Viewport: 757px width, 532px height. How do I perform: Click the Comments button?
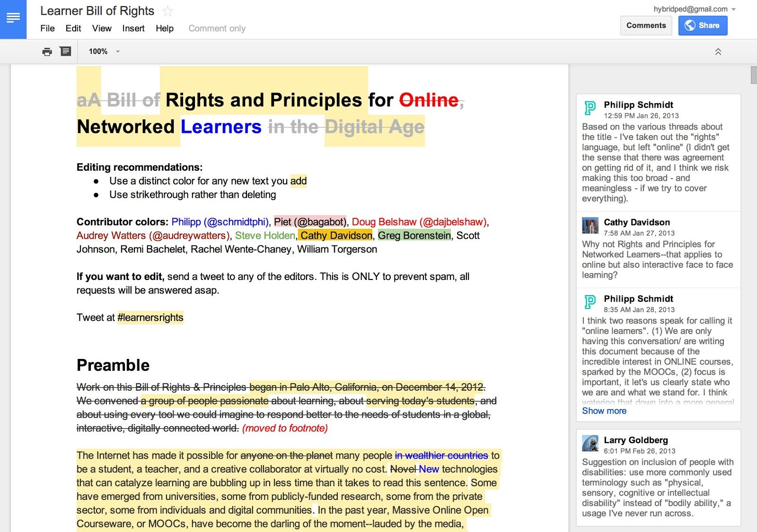[x=646, y=26]
